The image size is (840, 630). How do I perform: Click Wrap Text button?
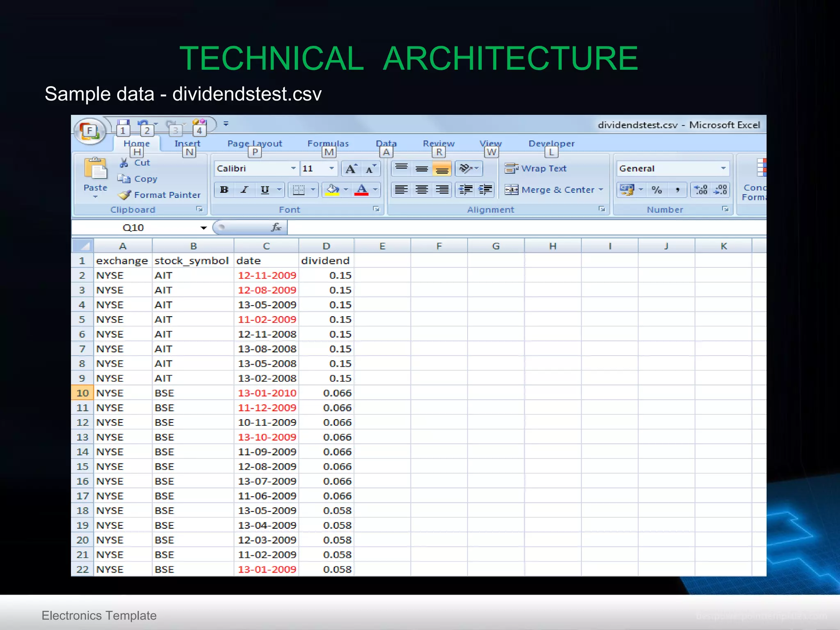click(x=535, y=168)
